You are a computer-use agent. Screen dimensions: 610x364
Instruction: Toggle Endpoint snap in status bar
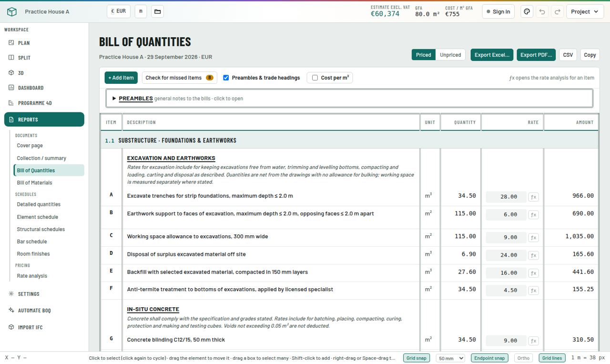coord(489,358)
